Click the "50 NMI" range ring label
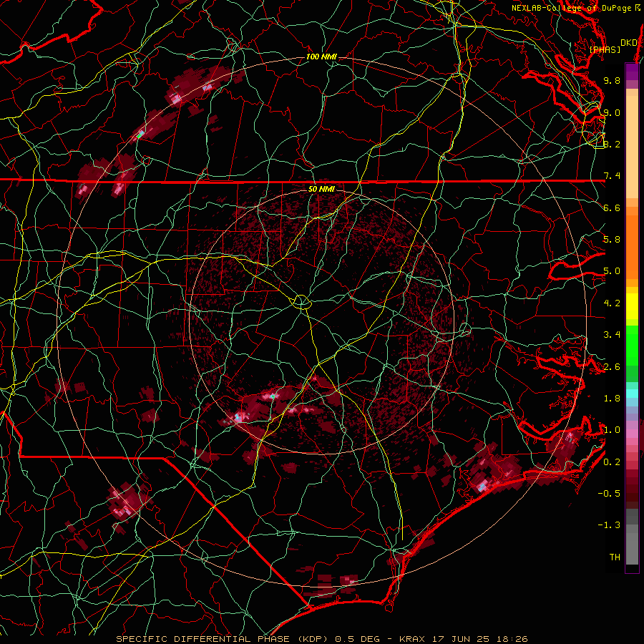 pyautogui.click(x=321, y=189)
